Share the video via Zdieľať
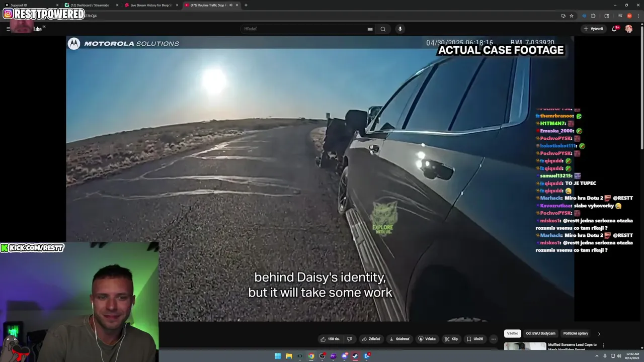Viewport: 644px width, 362px height. tap(371, 339)
